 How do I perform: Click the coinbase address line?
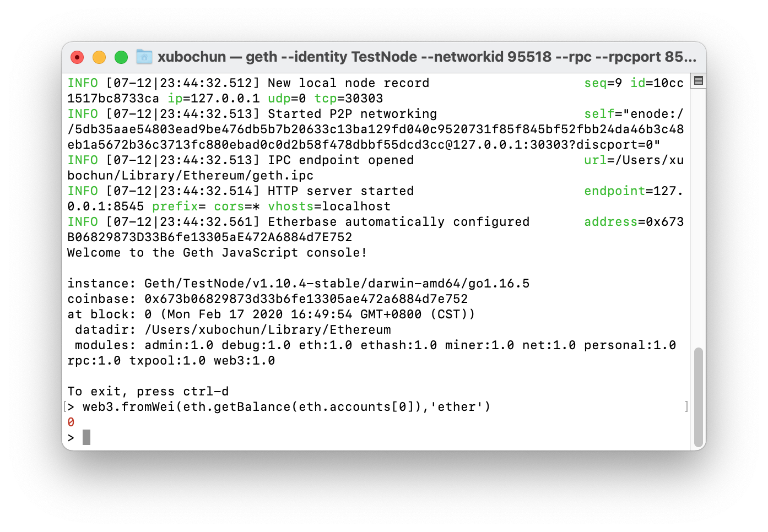(x=267, y=299)
